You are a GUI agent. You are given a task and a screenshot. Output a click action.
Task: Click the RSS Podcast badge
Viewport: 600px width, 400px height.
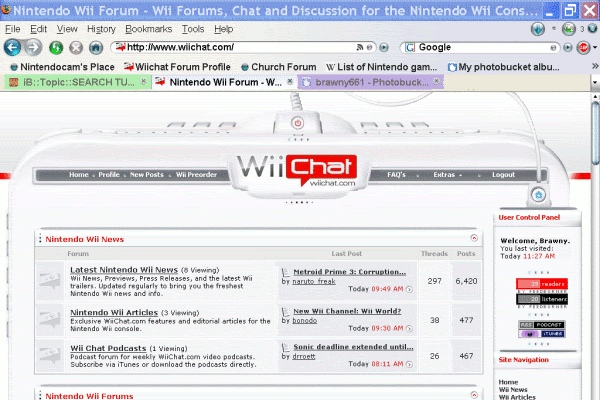coord(542,325)
